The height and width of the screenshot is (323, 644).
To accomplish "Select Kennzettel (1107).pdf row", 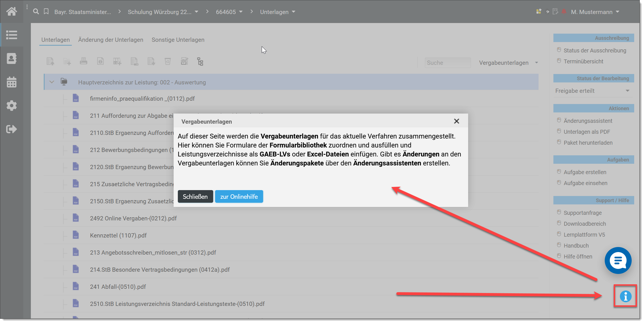I will click(291, 235).
